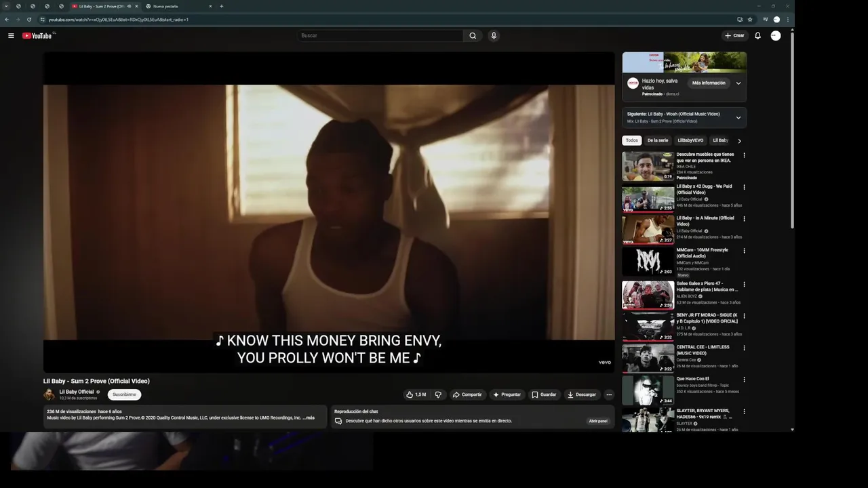
Task: Click the Suscribirme button
Action: click(x=124, y=394)
